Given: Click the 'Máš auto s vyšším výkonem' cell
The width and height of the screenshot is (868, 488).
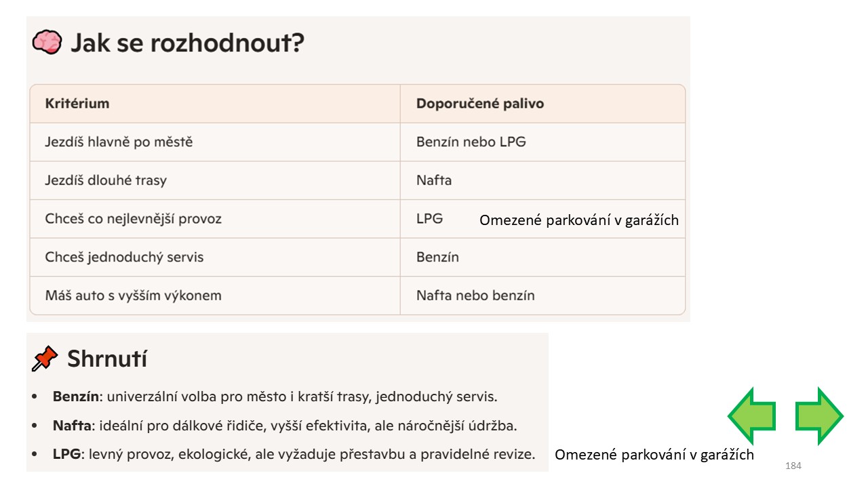Looking at the screenshot, I should pos(215,296).
